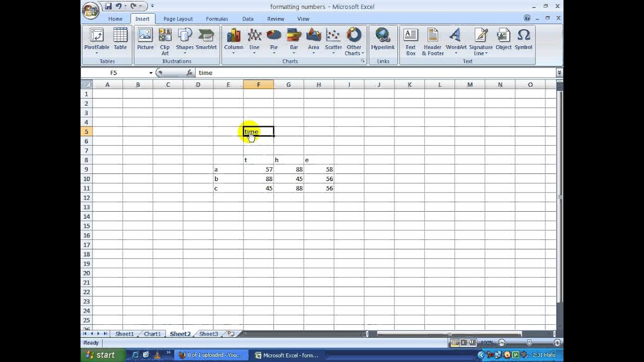
Task: Open the Scatter chart gallery
Action: click(x=333, y=41)
